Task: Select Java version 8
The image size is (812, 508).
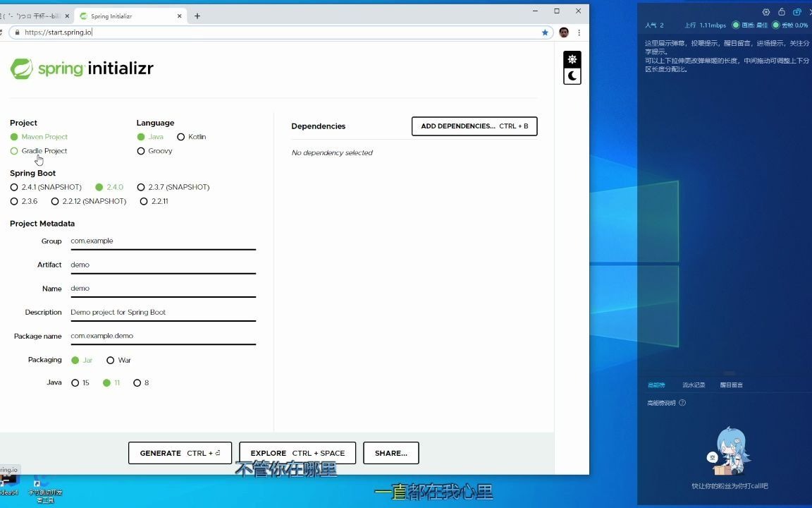Action: pos(137,382)
